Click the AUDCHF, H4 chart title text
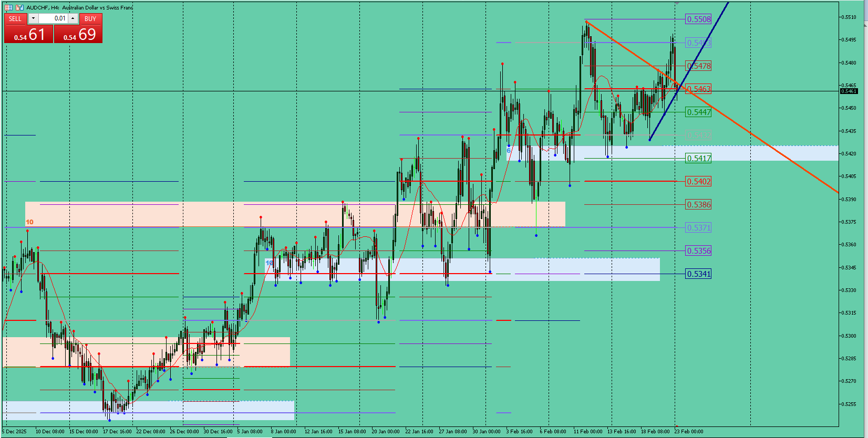This screenshot has height=438, width=868. tap(80, 7)
